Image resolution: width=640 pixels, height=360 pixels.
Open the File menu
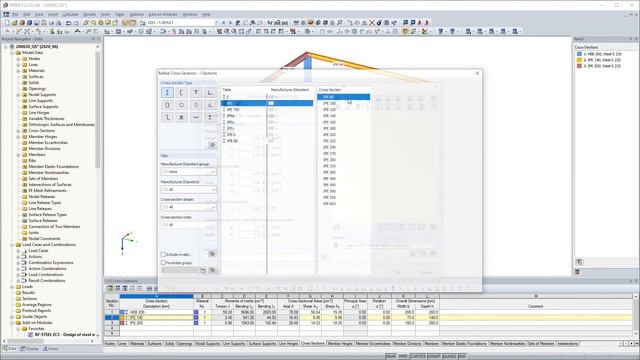(15, 14)
